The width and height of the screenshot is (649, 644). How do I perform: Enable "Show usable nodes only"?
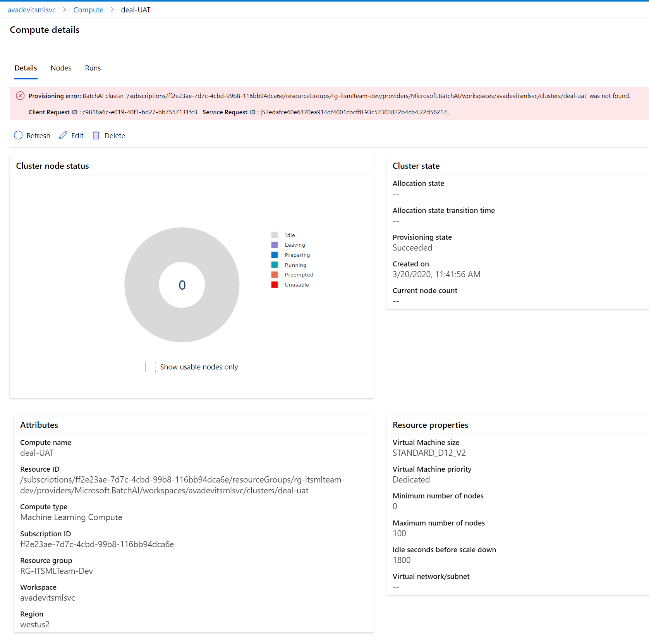pos(151,367)
